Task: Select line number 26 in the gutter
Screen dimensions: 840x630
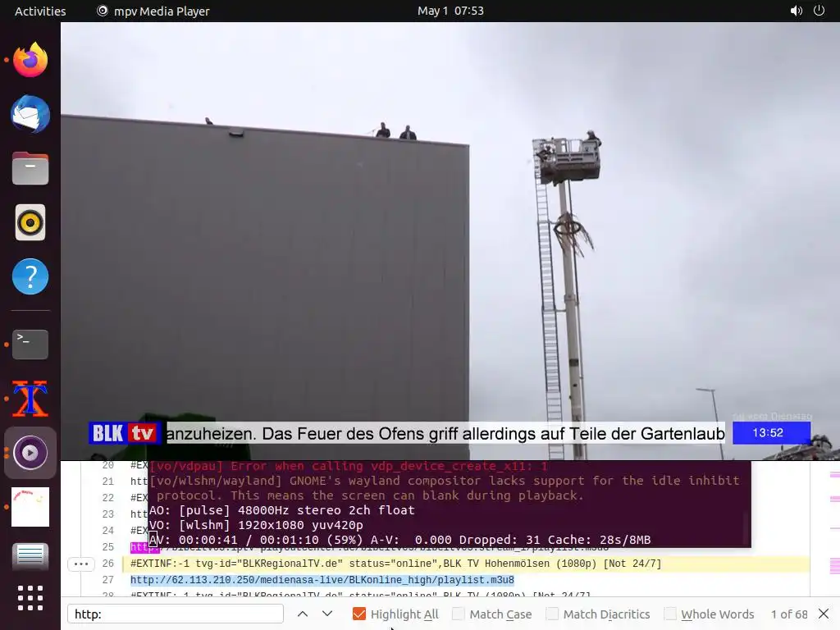Action: (x=108, y=564)
